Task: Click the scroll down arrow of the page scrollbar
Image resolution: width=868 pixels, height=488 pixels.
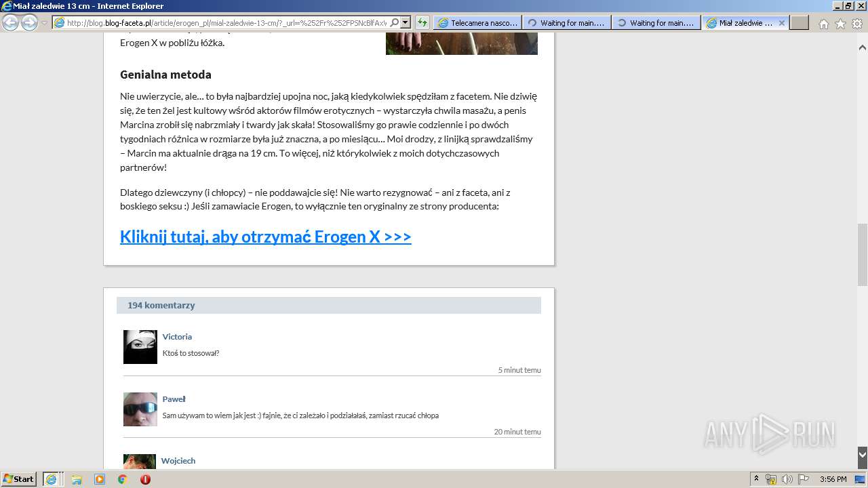Action: (863, 455)
